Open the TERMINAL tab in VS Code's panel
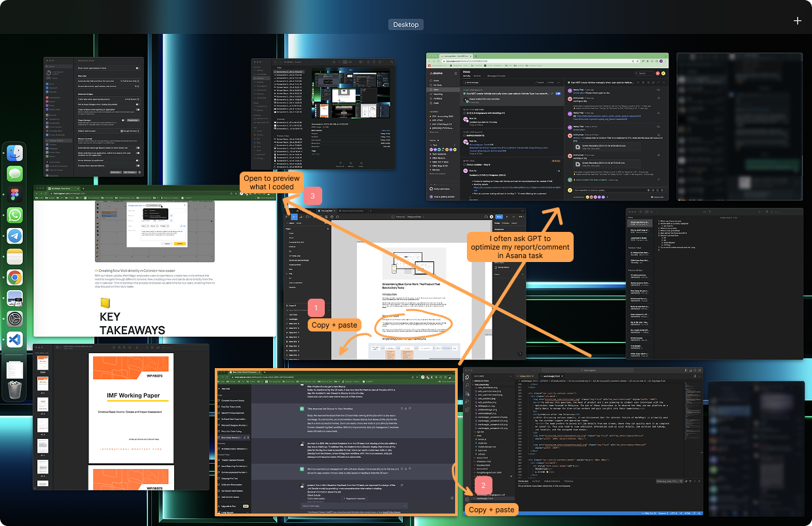The image size is (812, 526). (x=568, y=481)
